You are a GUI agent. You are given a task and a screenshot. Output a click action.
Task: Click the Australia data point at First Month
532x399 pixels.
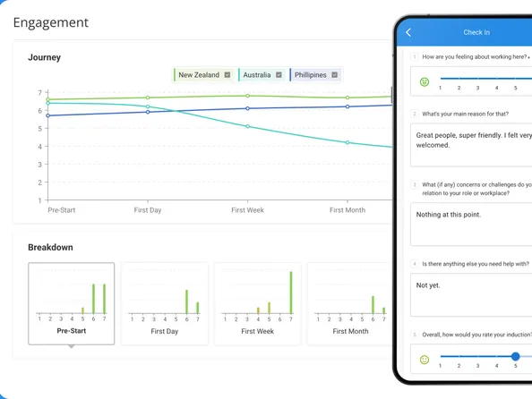point(348,142)
